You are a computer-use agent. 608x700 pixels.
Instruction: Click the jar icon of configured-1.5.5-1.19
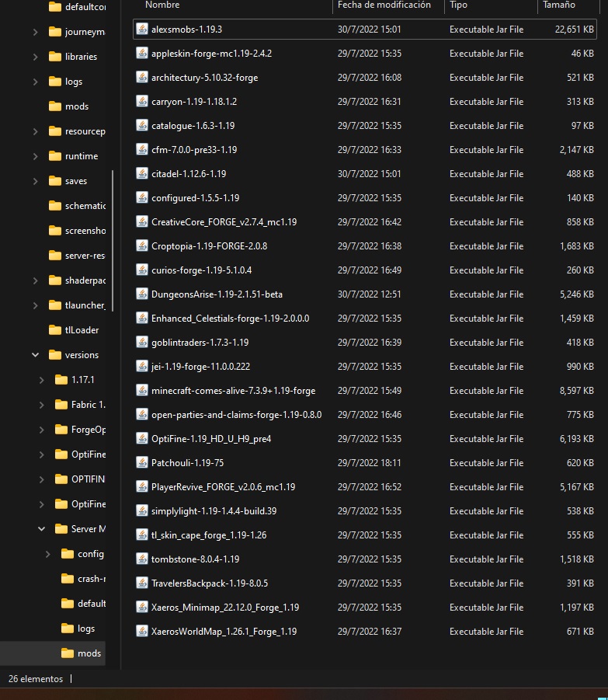point(142,198)
